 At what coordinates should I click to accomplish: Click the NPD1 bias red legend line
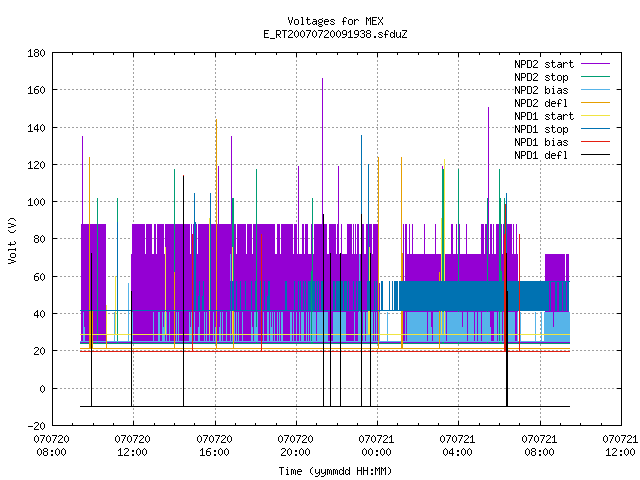[595, 142]
